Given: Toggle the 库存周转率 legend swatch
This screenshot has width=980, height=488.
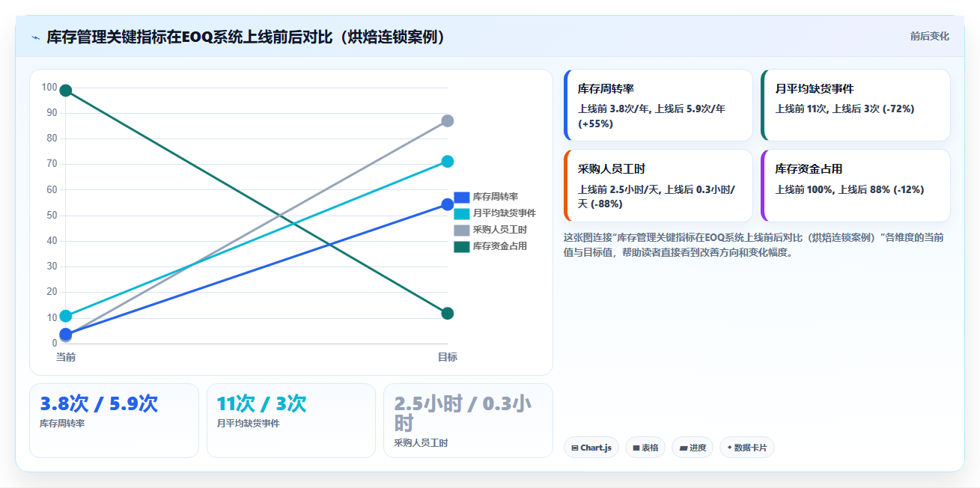Looking at the screenshot, I should 462,197.
